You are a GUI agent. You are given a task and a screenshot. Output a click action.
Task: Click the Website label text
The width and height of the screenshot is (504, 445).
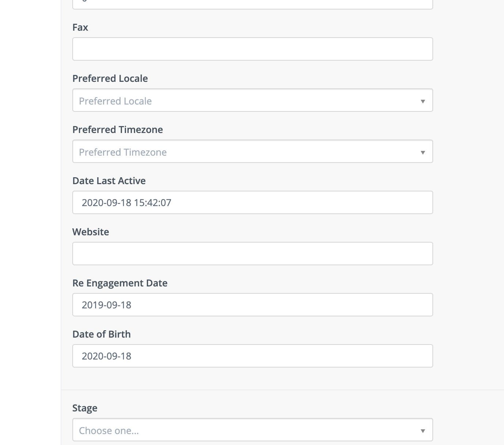pyautogui.click(x=91, y=232)
